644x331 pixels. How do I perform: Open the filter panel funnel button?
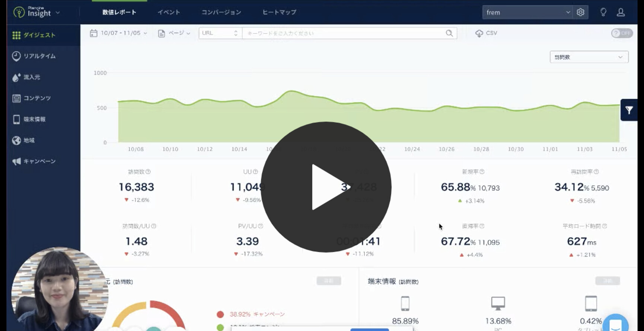[629, 110]
